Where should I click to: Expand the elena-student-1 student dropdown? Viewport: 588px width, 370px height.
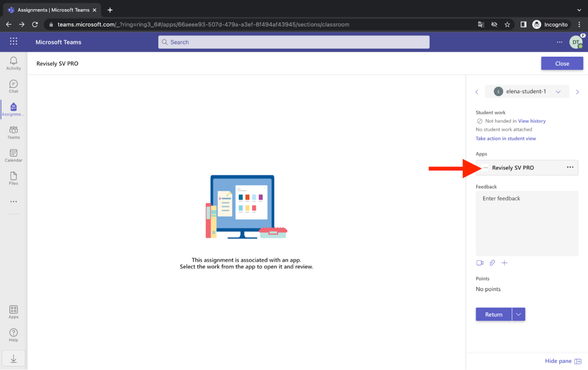point(558,92)
